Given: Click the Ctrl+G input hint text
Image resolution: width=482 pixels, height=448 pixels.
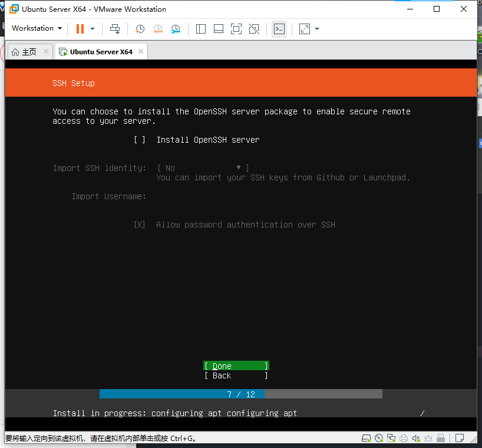Looking at the screenshot, I should pyautogui.click(x=101, y=438).
